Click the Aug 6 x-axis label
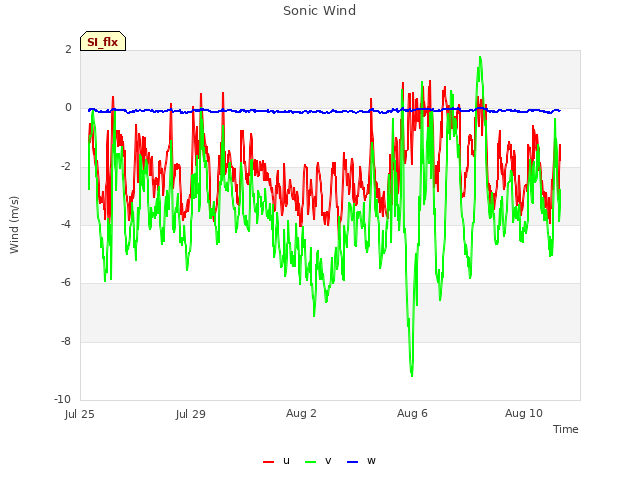Screen dimensions: 640x480 pos(412,413)
